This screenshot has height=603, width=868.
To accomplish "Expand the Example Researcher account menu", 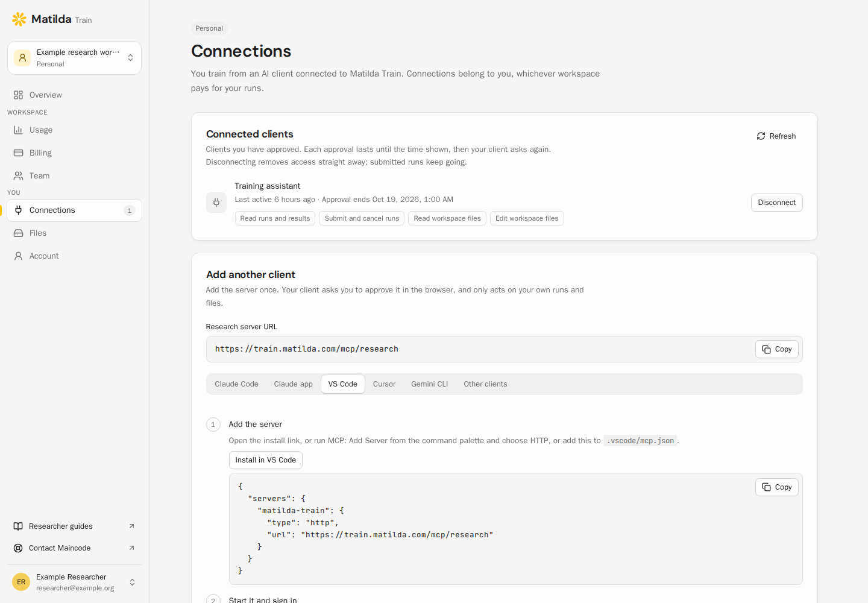I will 75,582.
